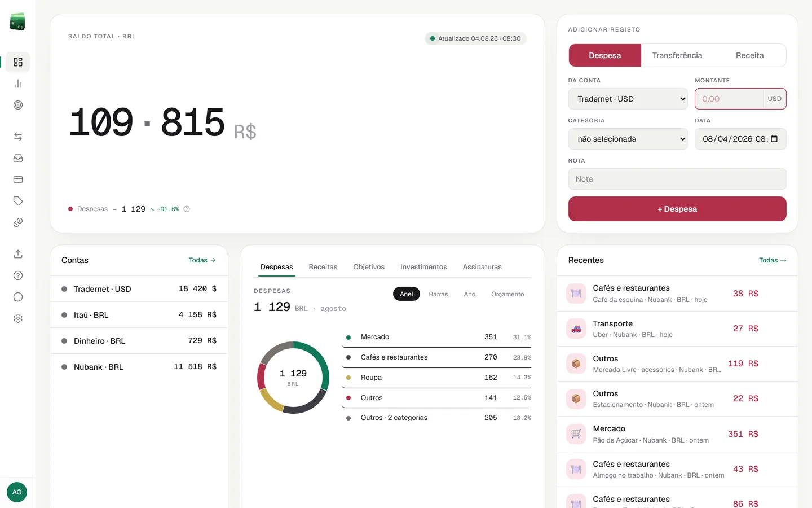Switch to the Receitas tab

tap(323, 267)
